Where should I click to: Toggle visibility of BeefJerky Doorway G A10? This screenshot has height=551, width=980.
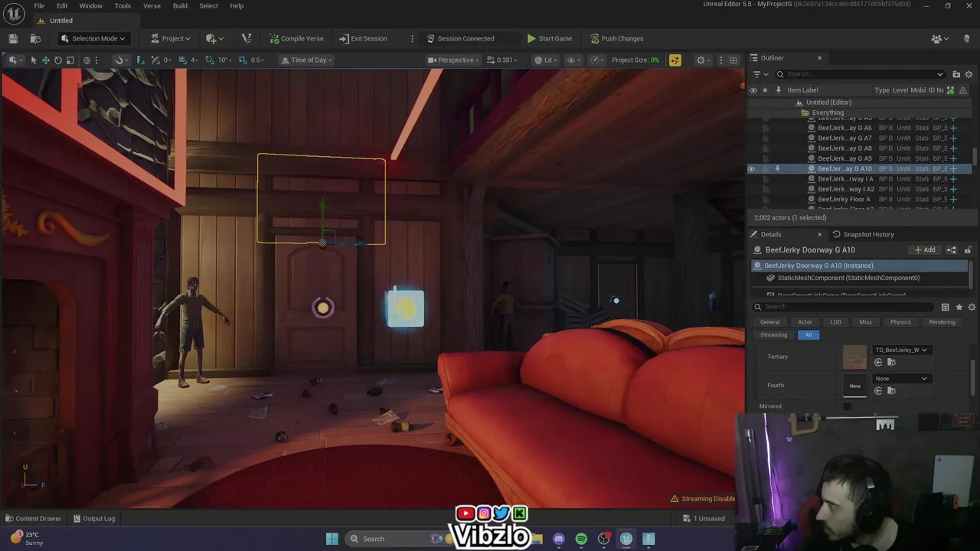[751, 168]
